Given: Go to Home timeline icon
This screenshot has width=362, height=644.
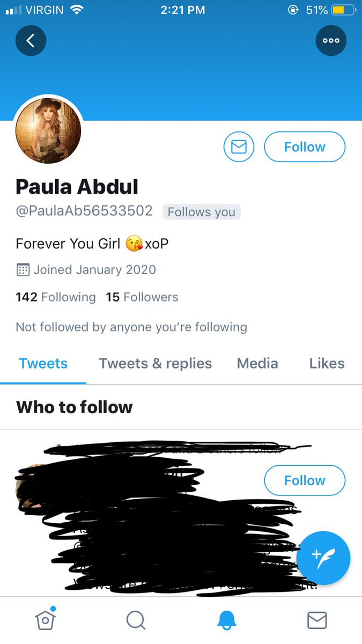Looking at the screenshot, I should tap(46, 620).
